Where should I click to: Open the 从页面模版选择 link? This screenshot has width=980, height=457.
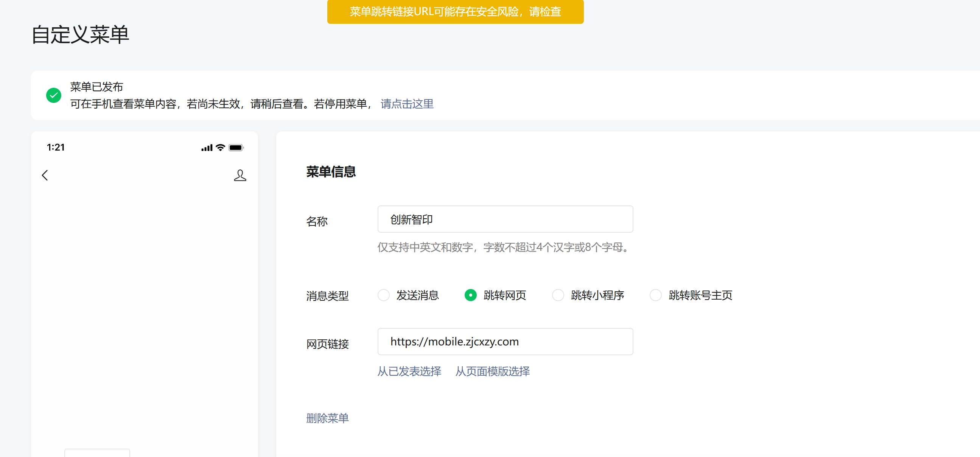tap(492, 371)
